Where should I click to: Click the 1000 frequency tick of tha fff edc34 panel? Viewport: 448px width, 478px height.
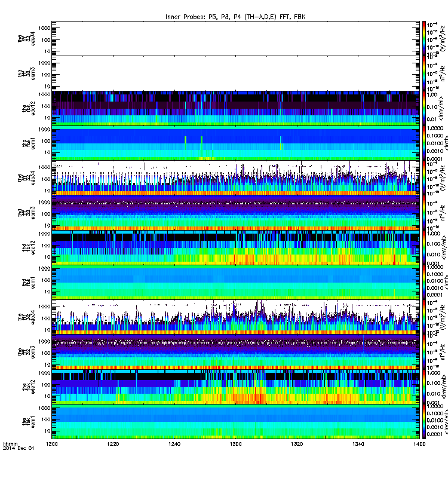tap(44, 28)
